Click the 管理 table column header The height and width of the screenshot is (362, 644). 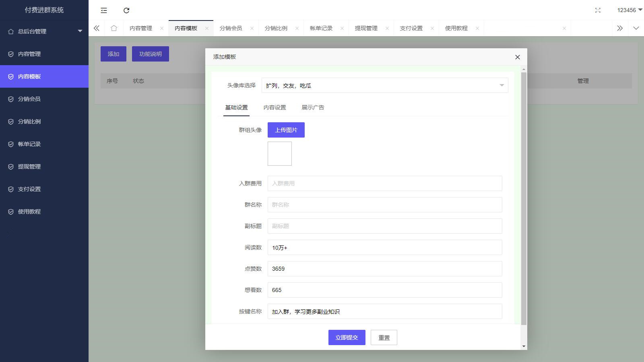coord(583,81)
